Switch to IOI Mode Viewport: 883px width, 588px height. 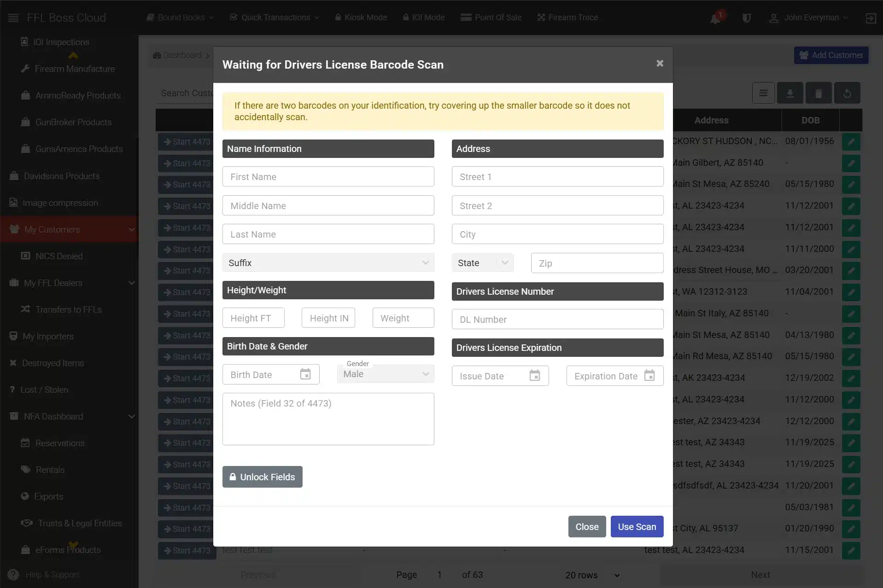tap(423, 17)
